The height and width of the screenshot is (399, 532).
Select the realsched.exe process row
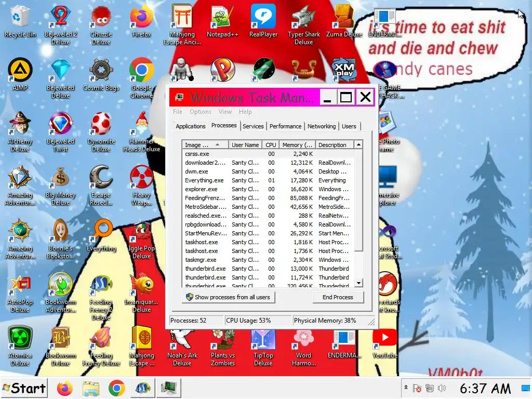pos(268,216)
